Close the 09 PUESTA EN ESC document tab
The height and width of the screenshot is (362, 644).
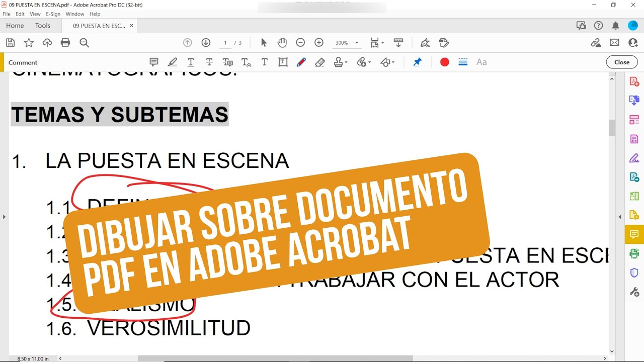click(x=131, y=26)
